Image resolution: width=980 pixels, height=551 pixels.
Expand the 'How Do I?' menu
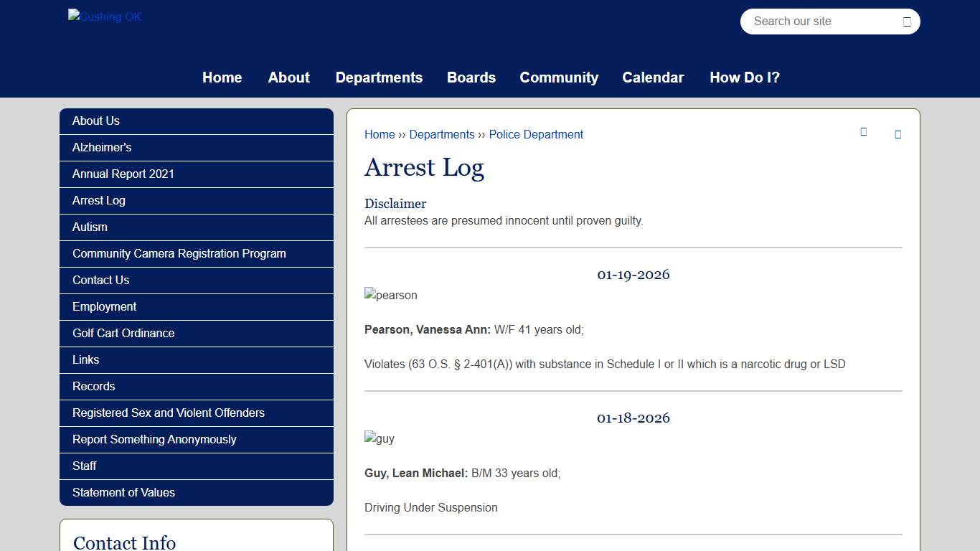pyautogui.click(x=745, y=77)
